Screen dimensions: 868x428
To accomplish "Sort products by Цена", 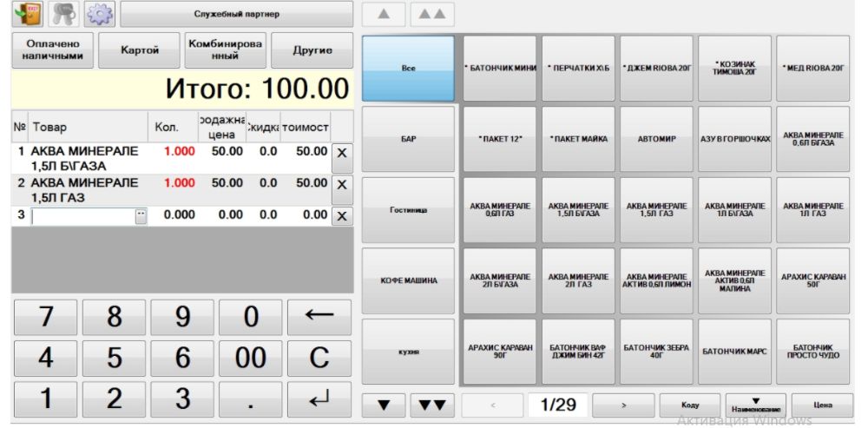I will (x=822, y=405).
